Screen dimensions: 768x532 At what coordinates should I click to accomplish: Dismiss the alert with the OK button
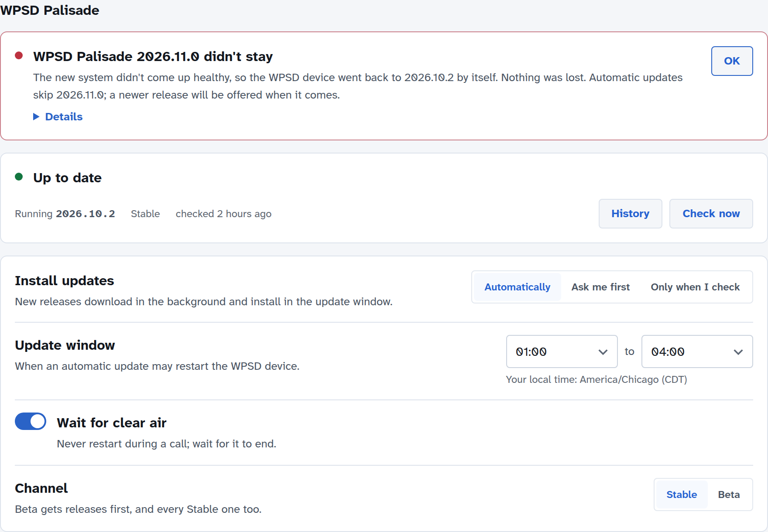tap(732, 61)
